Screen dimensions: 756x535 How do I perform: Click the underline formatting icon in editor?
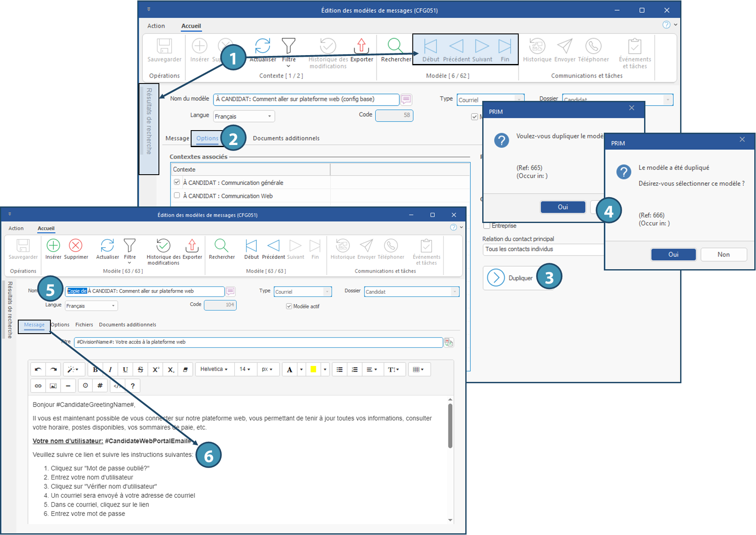(125, 370)
